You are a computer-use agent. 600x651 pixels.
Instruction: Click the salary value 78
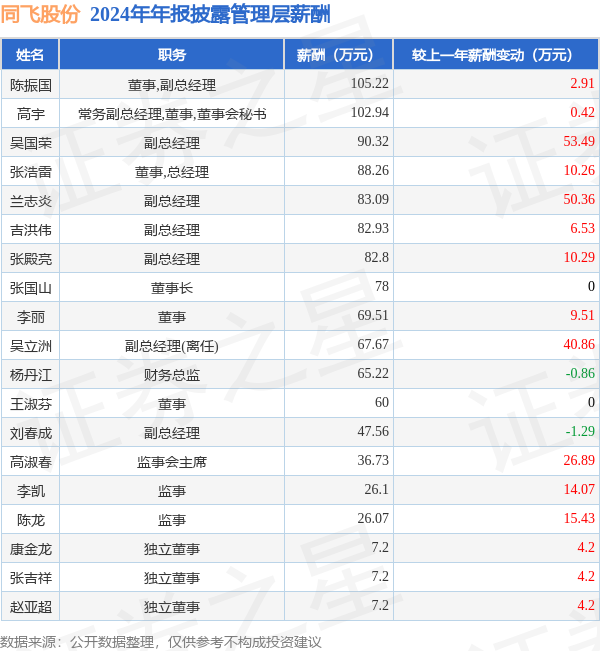click(x=382, y=286)
